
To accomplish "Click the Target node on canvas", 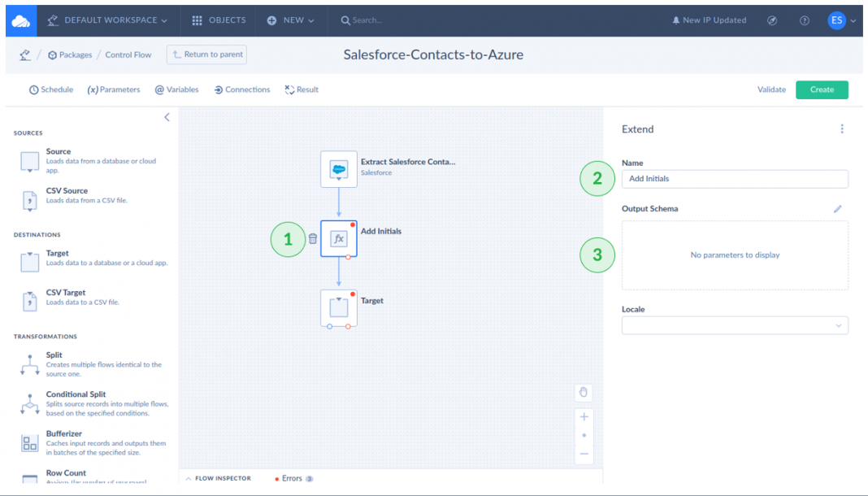I will tap(339, 308).
